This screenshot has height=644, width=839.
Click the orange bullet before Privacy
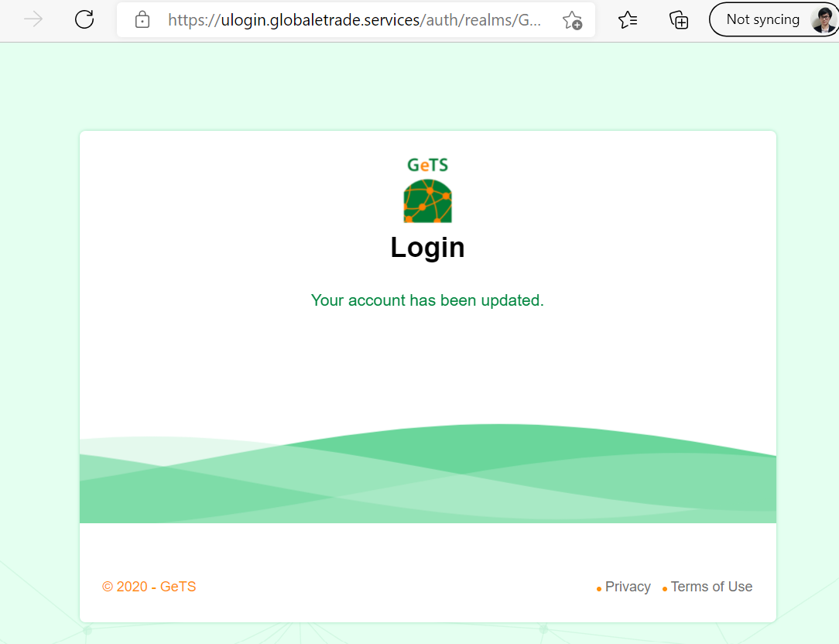(x=599, y=589)
